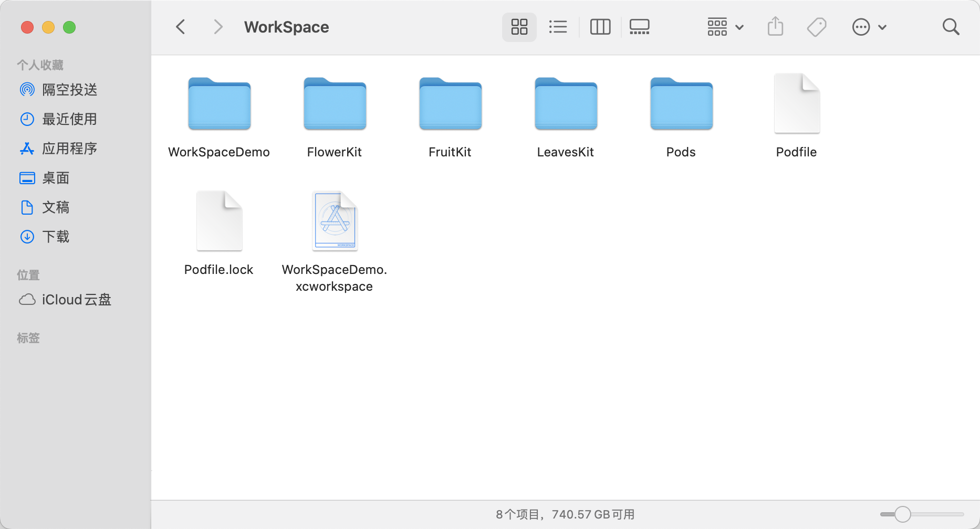Click the 标签 section header
Viewport: 980px width, 529px height.
coord(28,338)
